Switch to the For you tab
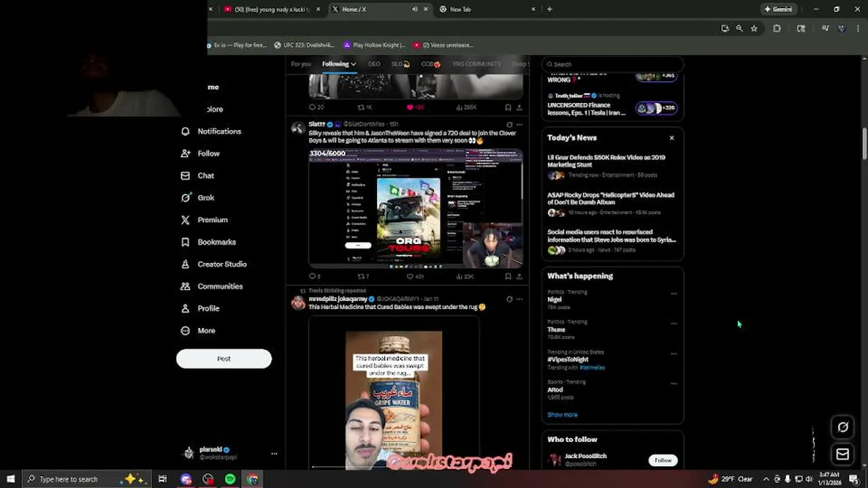Viewport: 868px width, 488px height. 300,64
